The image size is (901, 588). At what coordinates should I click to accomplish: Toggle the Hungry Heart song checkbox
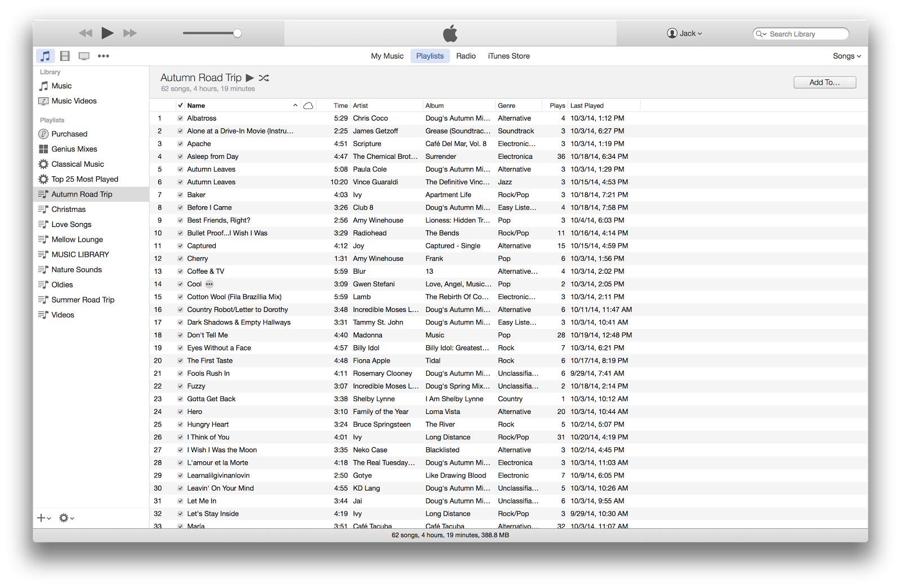click(x=180, y=425)
